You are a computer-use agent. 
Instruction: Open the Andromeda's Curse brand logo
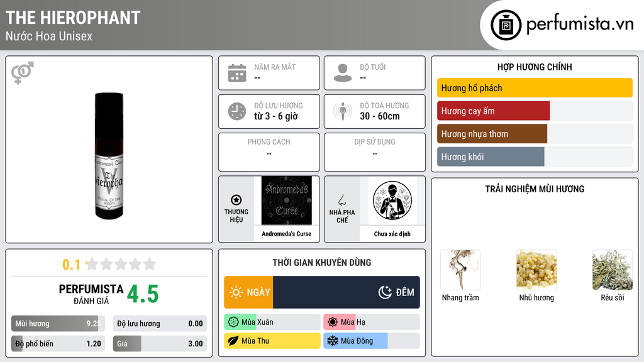tap(287, 200)
